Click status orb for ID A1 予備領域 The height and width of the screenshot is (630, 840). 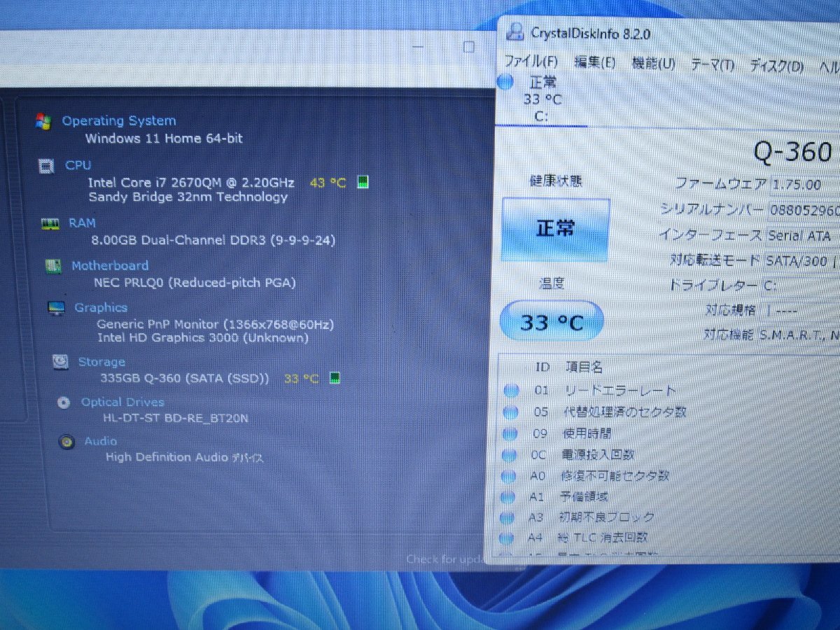click(507, 497)
